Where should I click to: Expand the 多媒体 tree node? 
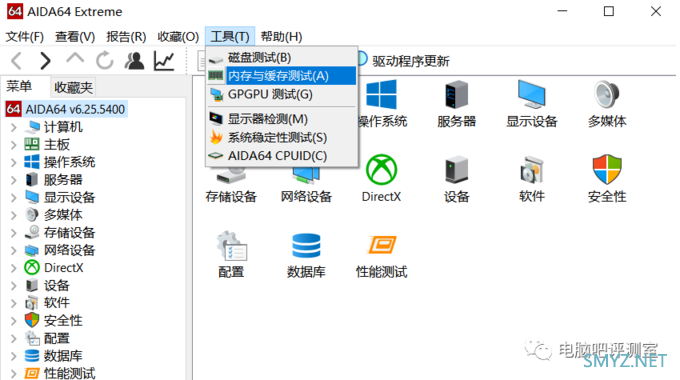pos(14,215)
